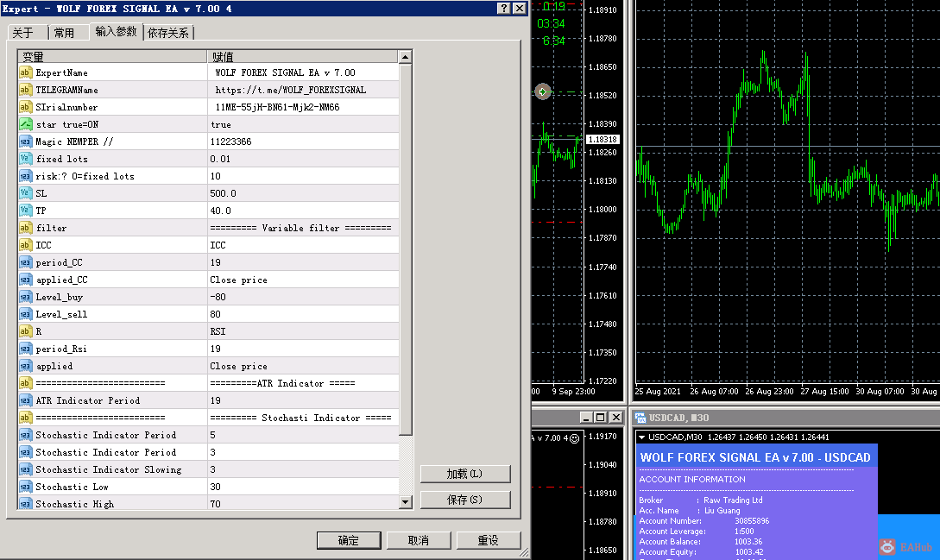Click the 1.18318 current price label
Viewport: 940px width, 560px height.
point(602,139)
